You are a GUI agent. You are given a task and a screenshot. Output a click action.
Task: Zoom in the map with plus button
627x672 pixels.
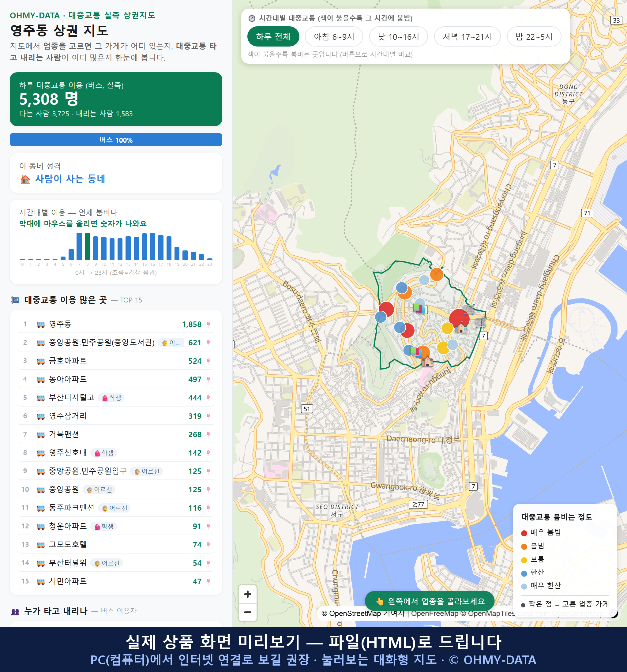pyautogui.click(x=248, y=594)
